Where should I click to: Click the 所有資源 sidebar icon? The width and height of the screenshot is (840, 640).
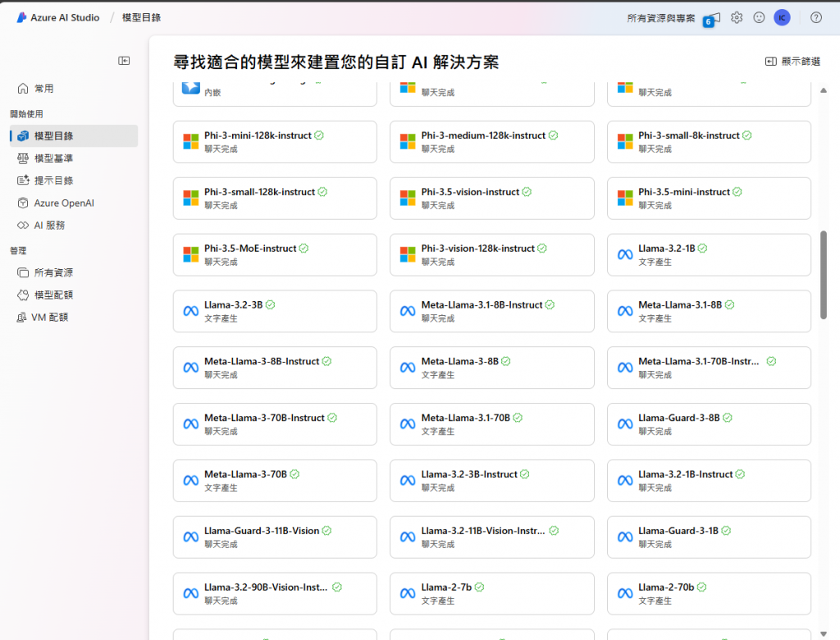(x=23, y=273)
